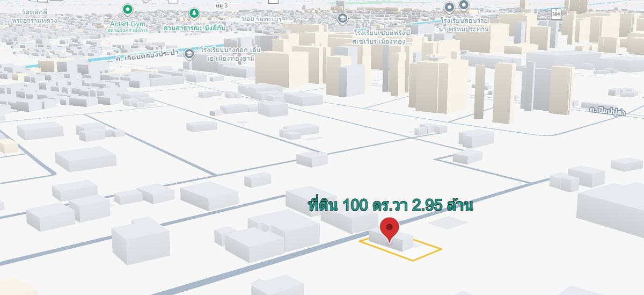Click the โรงเรียนเซนต์ฟรังซีสเซเวียร์ เมืองทอง label

click(382, 37)
